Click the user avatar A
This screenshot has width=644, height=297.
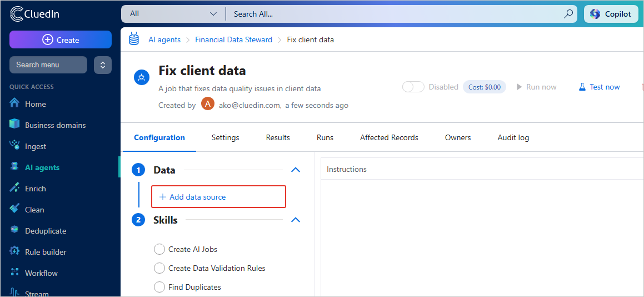point(207,104)
